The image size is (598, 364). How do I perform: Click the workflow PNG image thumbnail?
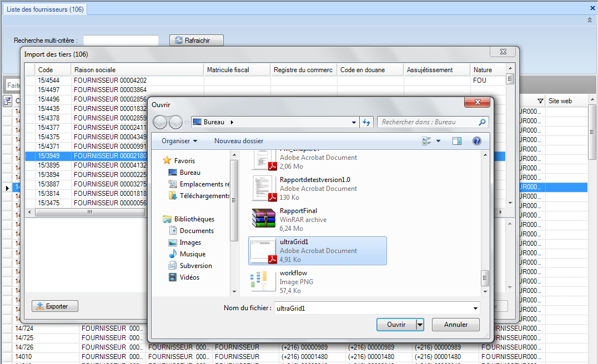(x=263, y=281)
